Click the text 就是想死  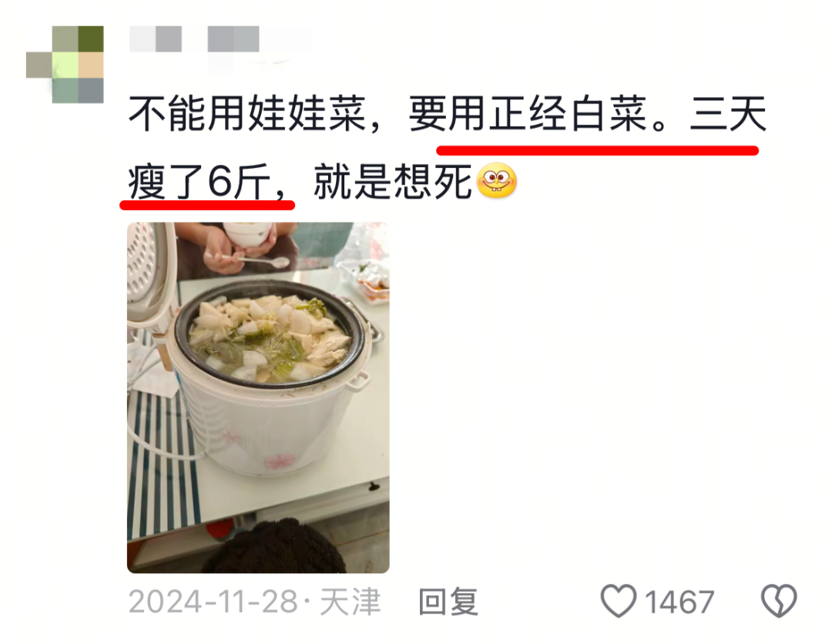tap(393, 182)
